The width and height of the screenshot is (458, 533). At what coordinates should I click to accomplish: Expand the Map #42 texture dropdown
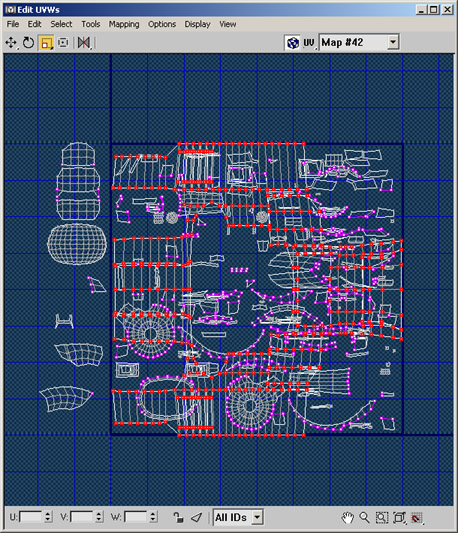[393, 42]
